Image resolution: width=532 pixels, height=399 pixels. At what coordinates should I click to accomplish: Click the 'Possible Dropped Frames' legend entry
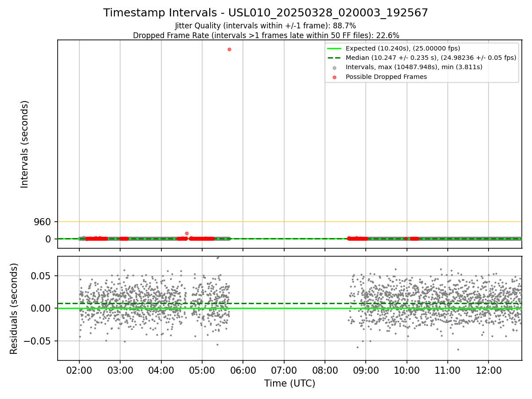tap(386, 77)
